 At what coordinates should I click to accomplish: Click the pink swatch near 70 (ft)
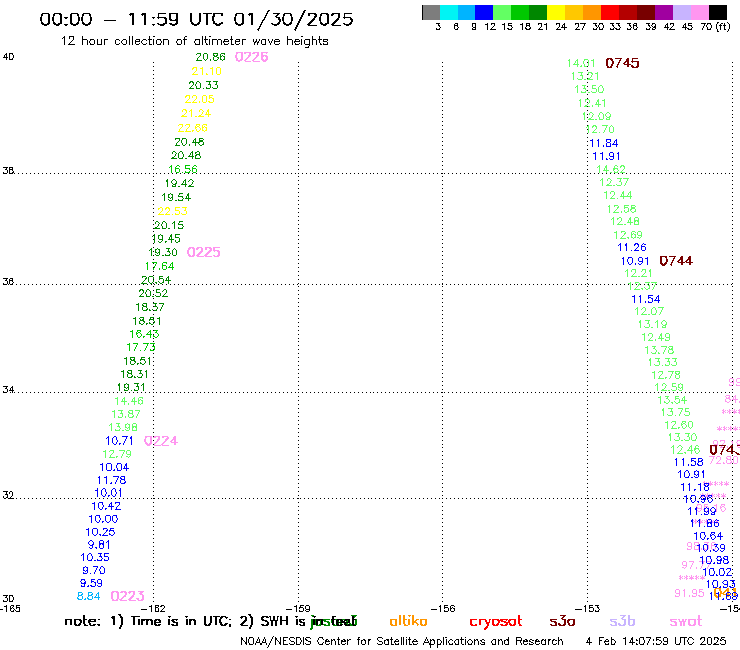point(699,12)
